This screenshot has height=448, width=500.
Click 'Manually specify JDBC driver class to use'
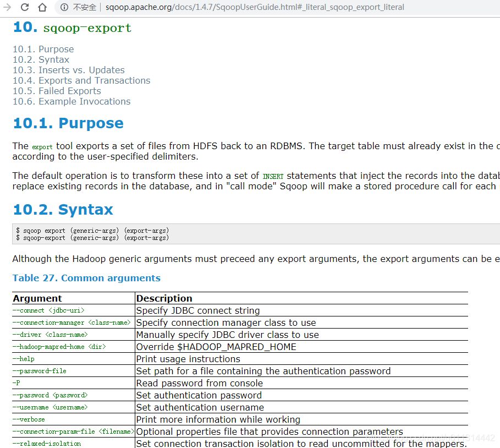pos(228,335)
